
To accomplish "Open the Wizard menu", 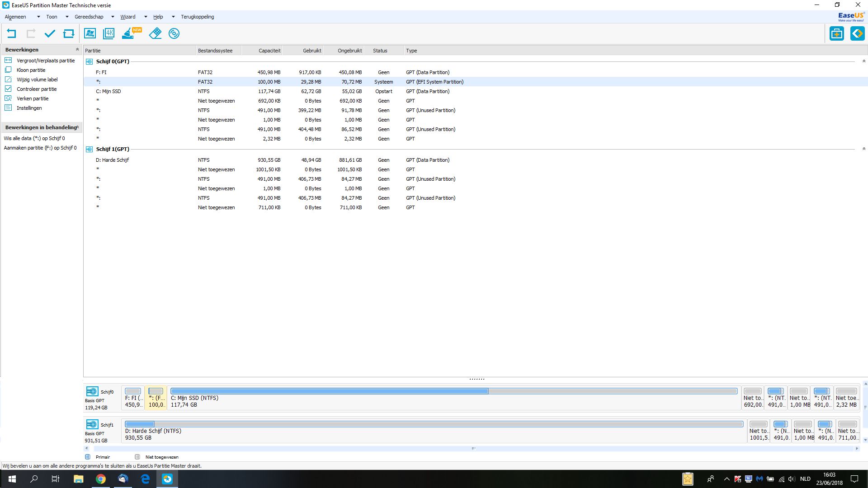I will click(128, 17).
